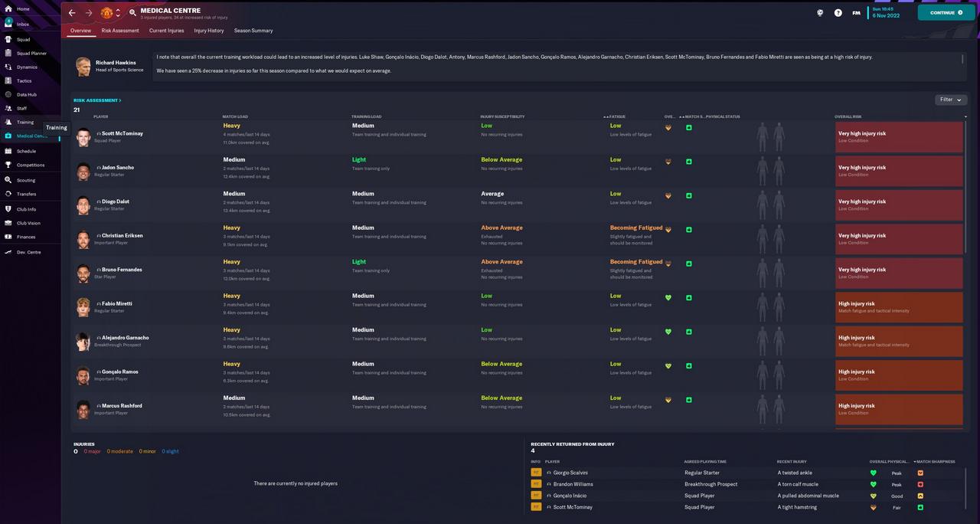Open Bruno Fernandes' player profile
Viewport: 980px width, 524px height.
click(x=122, y=270)
